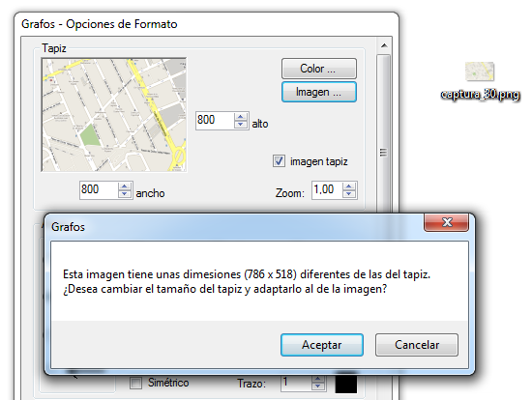This screenshot has width=532, height=400.
Task: Click the map tapestry preview image
Action: coord(114,115)
